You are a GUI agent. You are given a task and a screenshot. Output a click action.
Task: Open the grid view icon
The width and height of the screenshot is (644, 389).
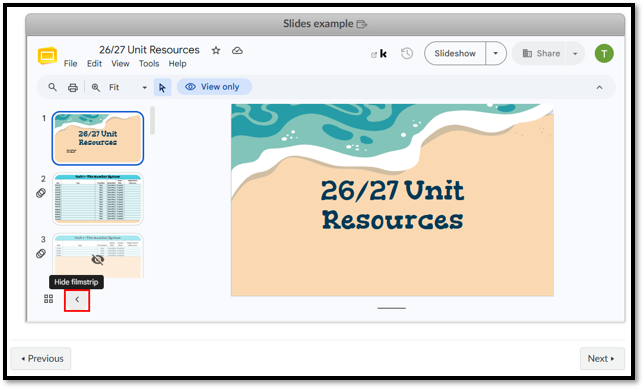point(48,299)
